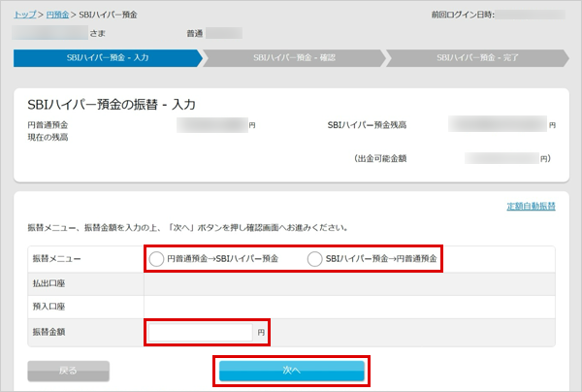
Task: Select SBIハイパー預金→円普通預金 radio option
Action: tap(314, 259)
